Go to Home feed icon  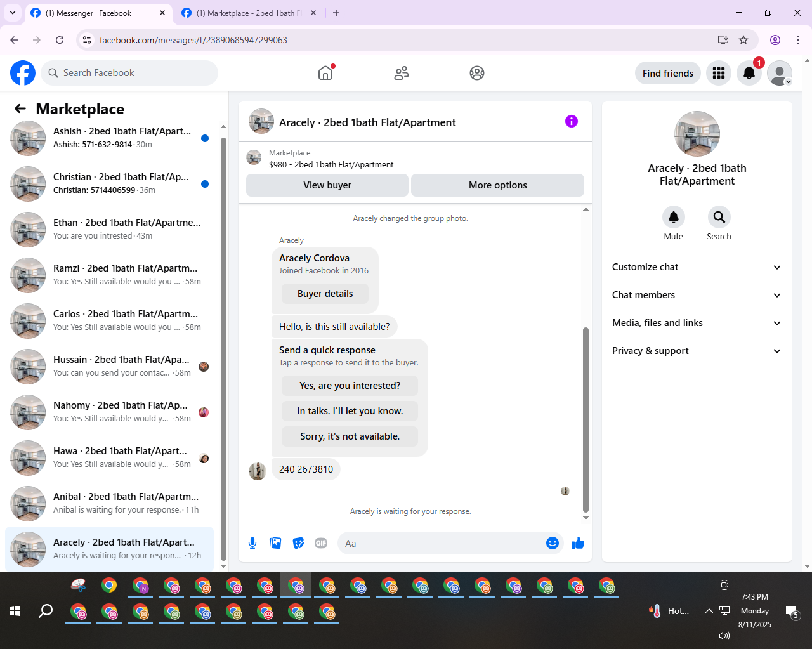click(325, 73)
